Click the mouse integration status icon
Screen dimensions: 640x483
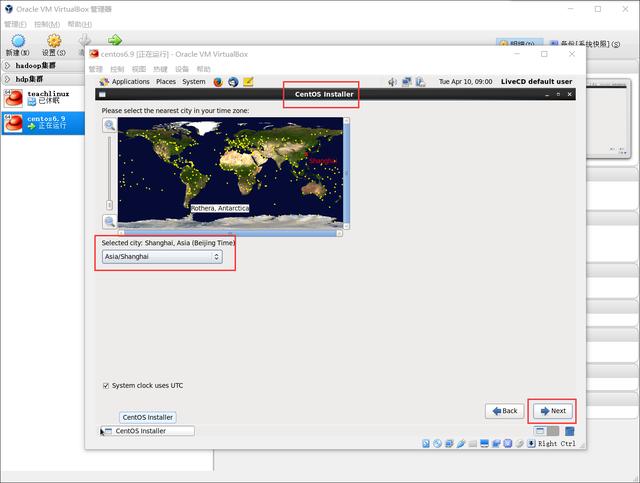click(x=519, y=443)
